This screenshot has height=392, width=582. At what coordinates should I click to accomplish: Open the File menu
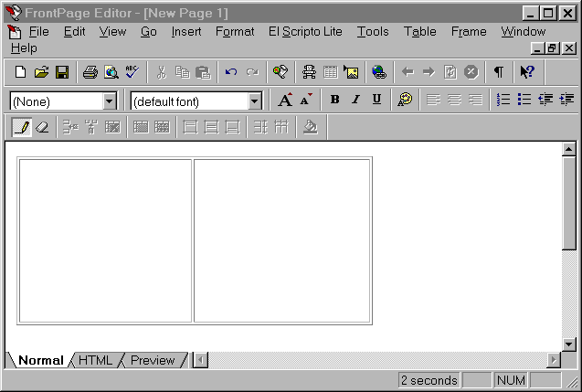39,32
